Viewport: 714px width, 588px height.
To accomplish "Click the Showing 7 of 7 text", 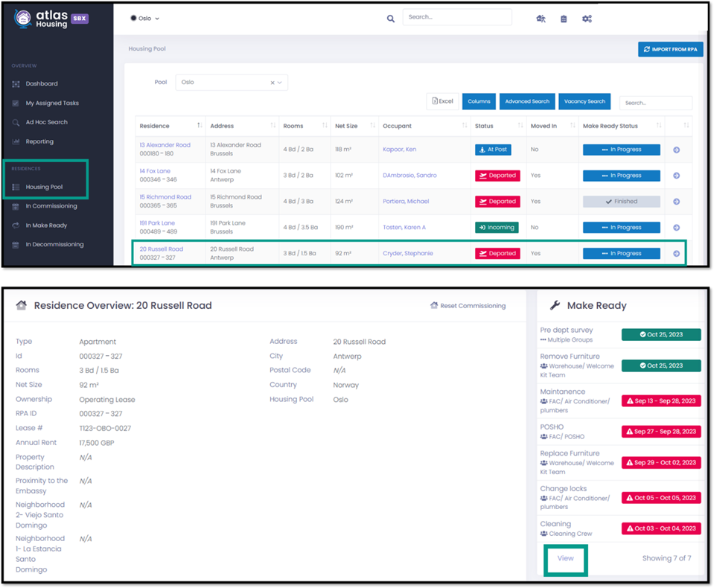I will pos(666,558).
